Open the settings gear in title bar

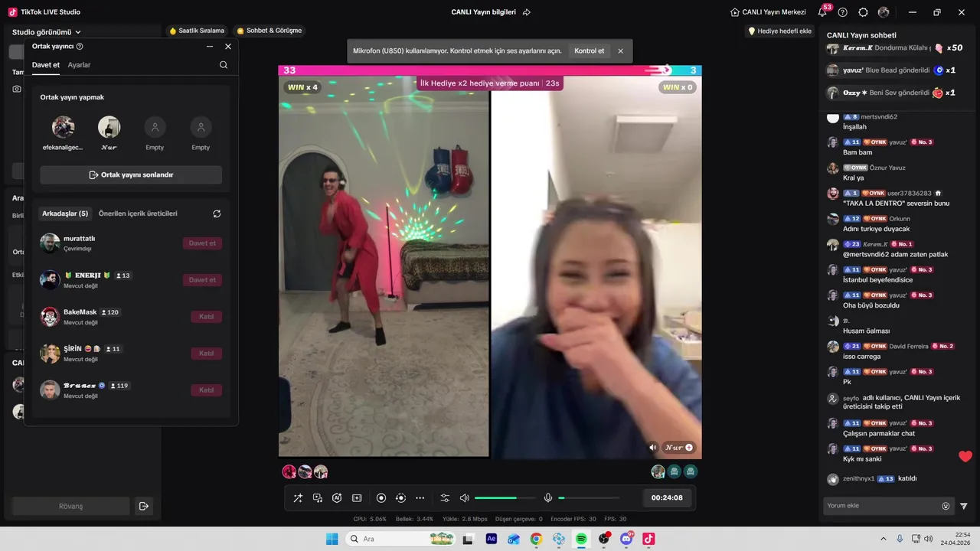click(x=864, y=12)
